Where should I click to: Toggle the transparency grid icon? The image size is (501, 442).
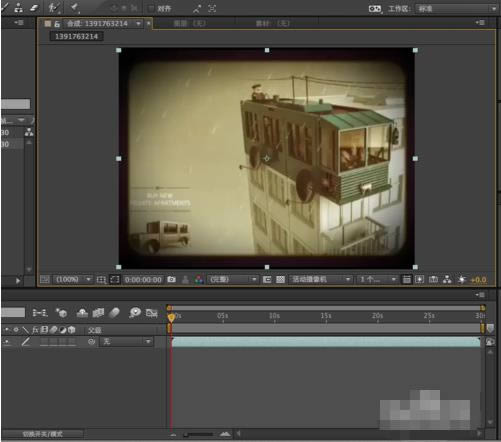click(280, 279)
